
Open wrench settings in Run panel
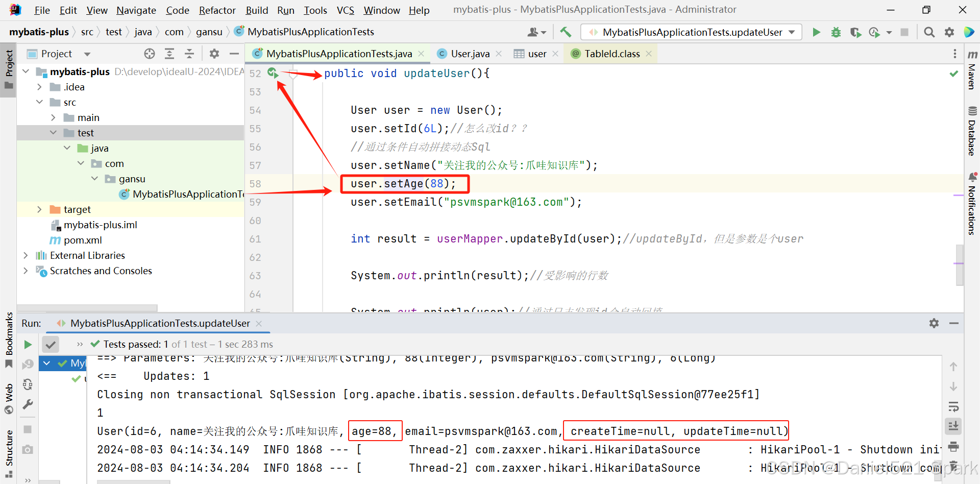[28, 405]
